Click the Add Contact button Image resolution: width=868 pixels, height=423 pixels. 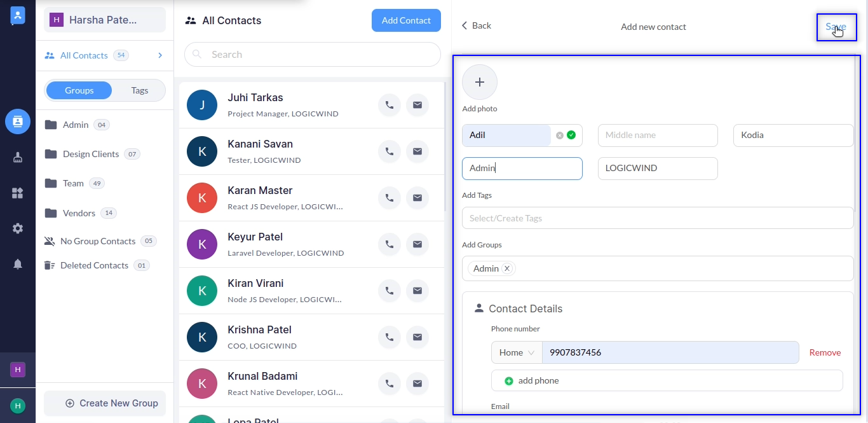[406, 20]
